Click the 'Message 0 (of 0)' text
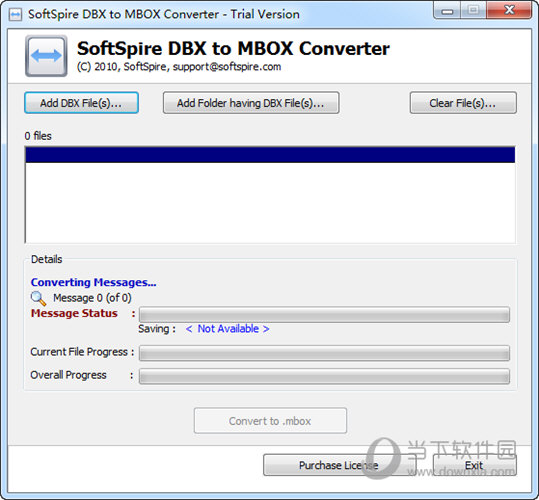Screen dimensions: 539x500 click(92, 298)
